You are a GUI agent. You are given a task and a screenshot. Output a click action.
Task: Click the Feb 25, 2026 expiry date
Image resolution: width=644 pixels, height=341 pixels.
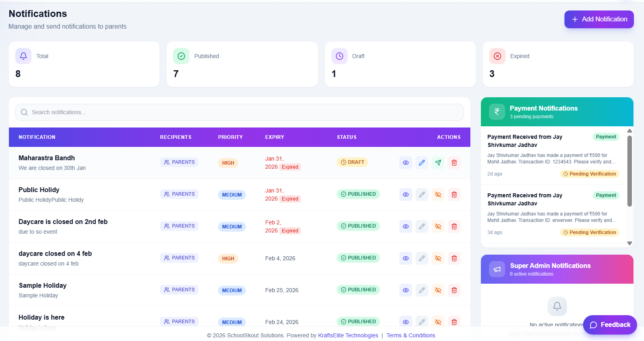[x=282, y=290]
